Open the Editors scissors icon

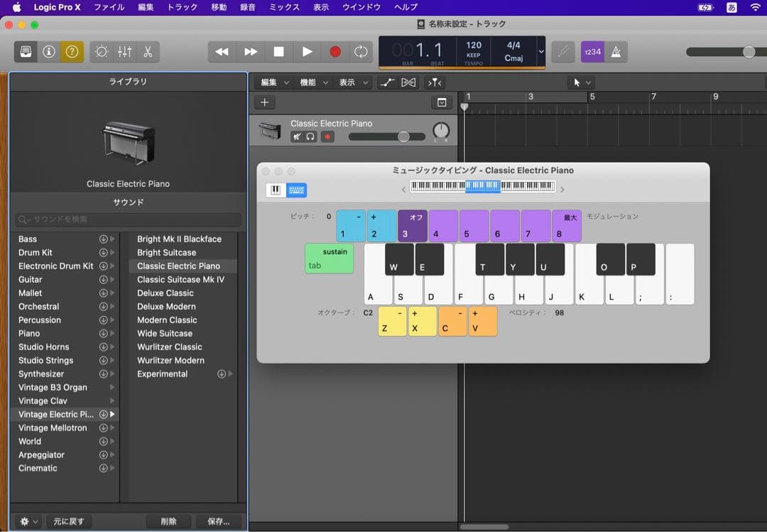[x=148, y=52]
